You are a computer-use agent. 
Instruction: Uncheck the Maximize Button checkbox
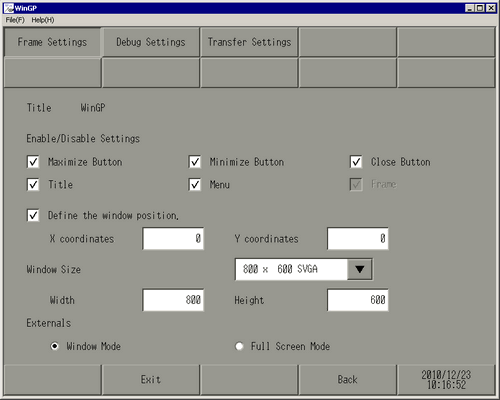coord(33,162)
